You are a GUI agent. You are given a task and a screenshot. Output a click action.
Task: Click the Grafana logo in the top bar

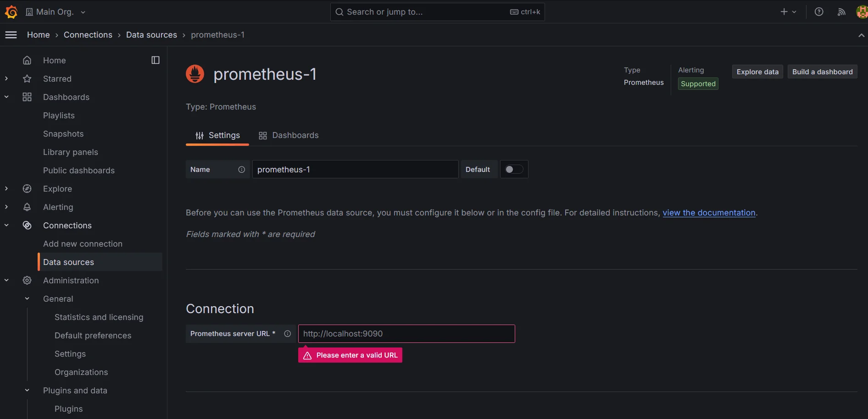pos(11,11)
